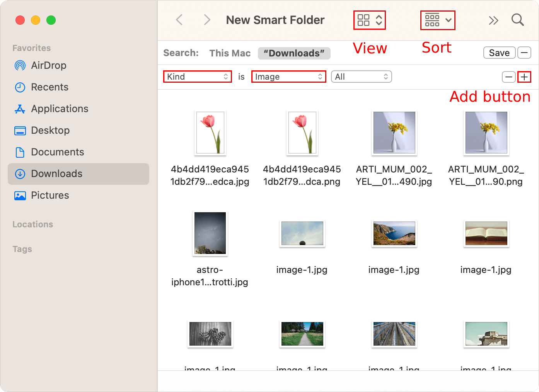
Task: Select the old building image thumbnail
Action: pyautogui.click(x=486, y=334)
